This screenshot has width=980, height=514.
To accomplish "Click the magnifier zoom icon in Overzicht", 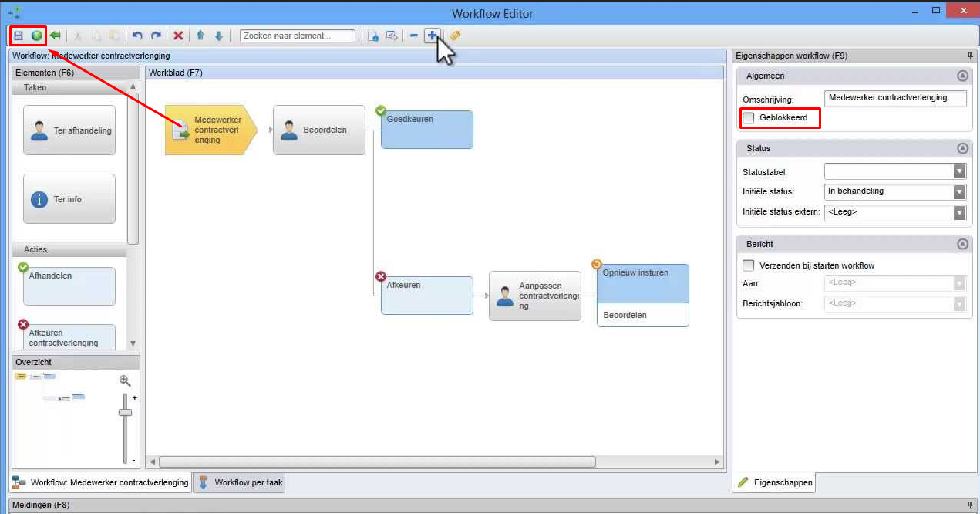I will point(125,380).
